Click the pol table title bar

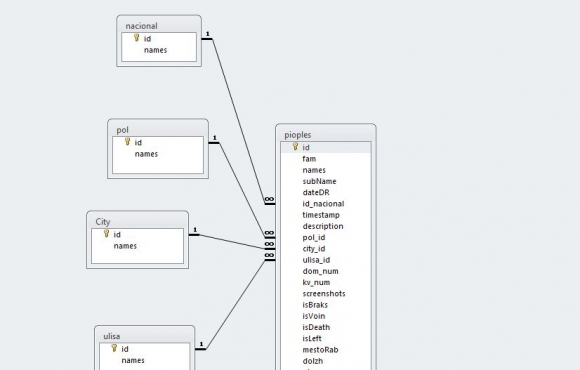coord(158,130)
